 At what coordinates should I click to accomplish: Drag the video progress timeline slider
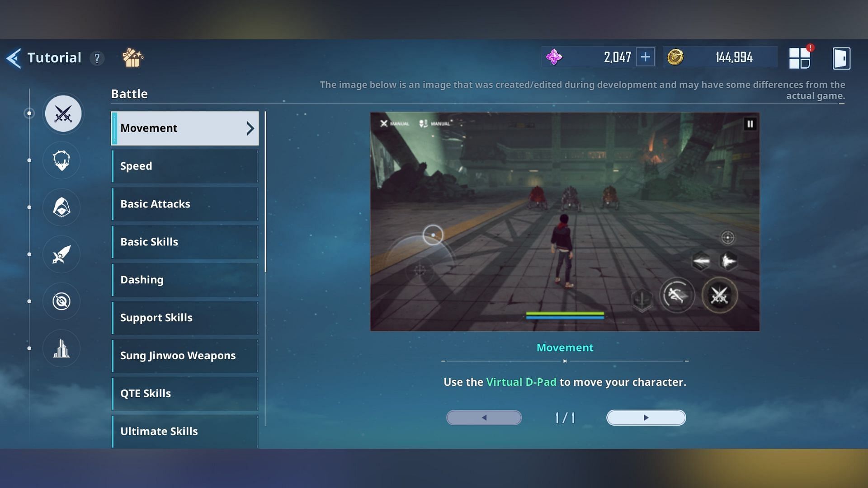[x=565, y=361]
